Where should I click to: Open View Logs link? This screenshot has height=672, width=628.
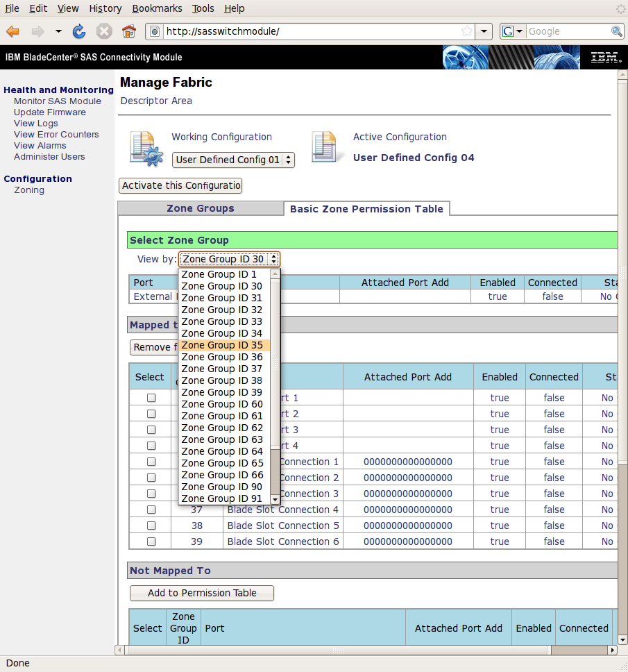click(36, 124)
